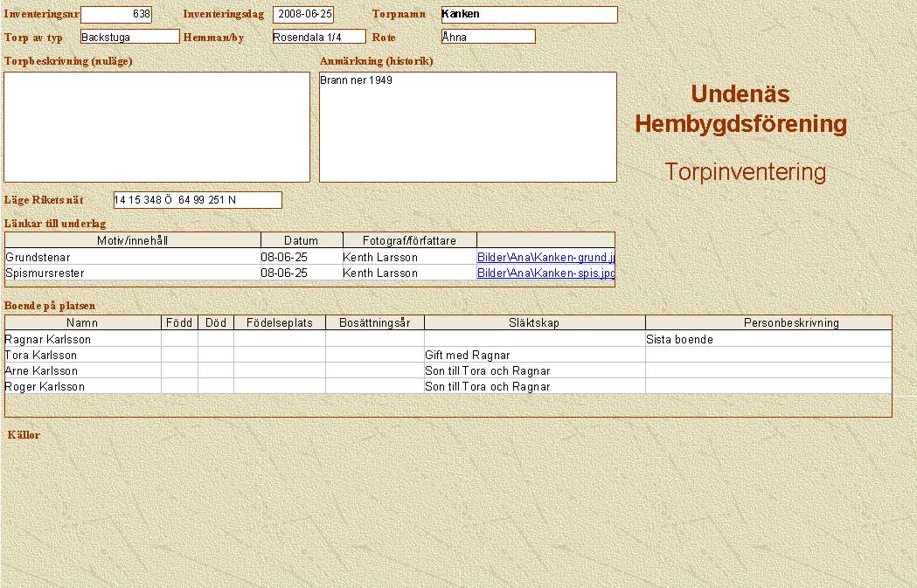
Task: Click the Rote field containing Åhna
Action: [x=488, y=37]
